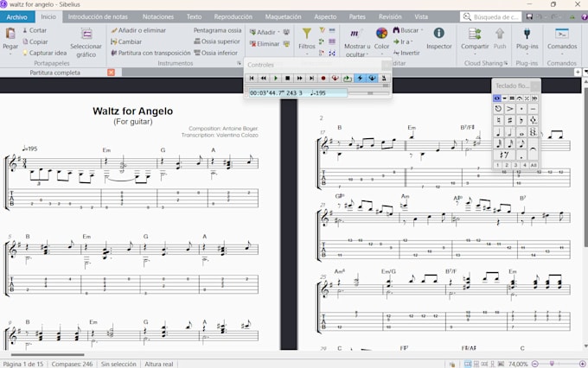The height and width of the screenshot is (368, 588).
Task: Click the Inspector icon in the ribbon
Action: [438, 34]
